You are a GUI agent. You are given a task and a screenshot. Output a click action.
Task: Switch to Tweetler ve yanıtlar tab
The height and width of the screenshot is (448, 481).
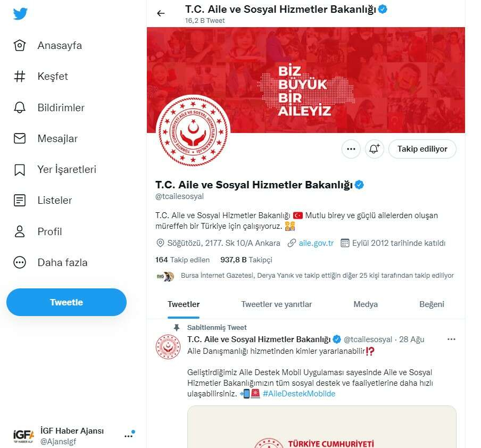276,304
